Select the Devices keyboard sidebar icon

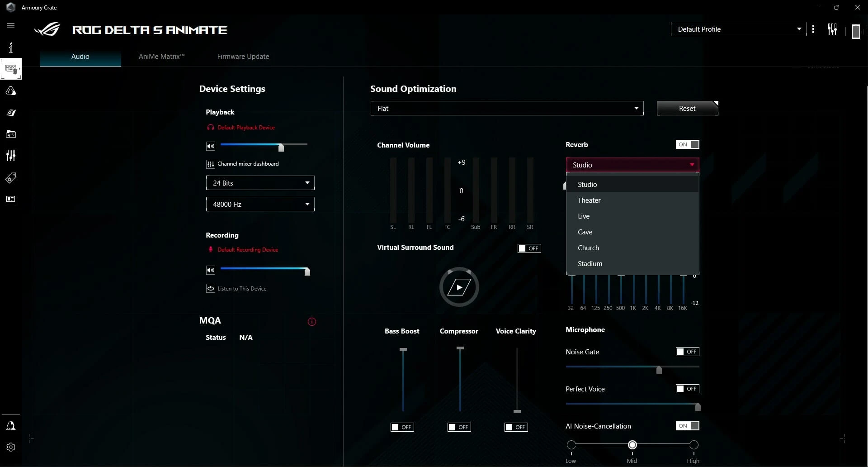[11, 69]
